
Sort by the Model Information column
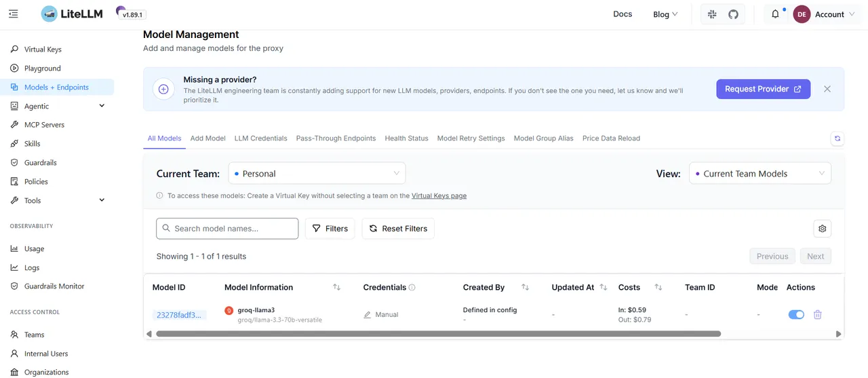click(x=336, y=288)
